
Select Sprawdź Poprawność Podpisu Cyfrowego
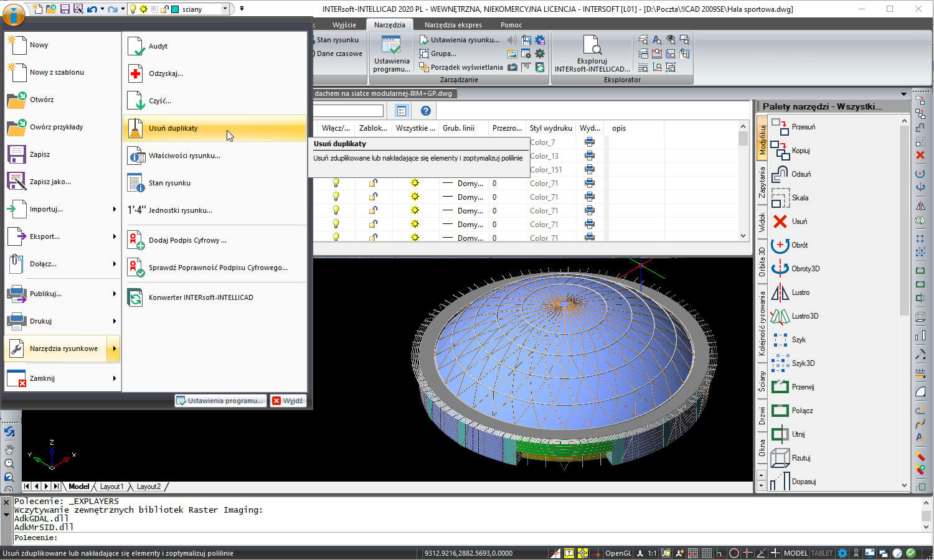click(x=214, y=268)
